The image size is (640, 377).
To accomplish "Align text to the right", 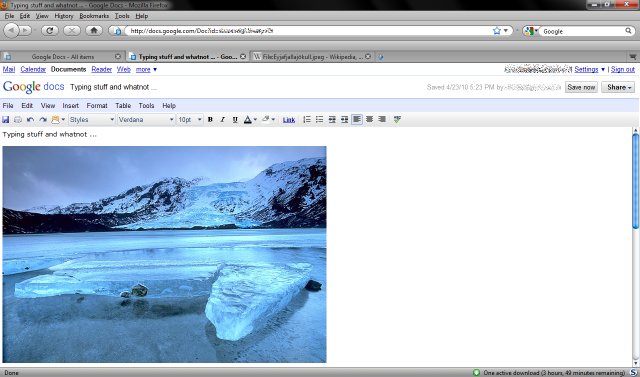I will (x=382, y=120).
